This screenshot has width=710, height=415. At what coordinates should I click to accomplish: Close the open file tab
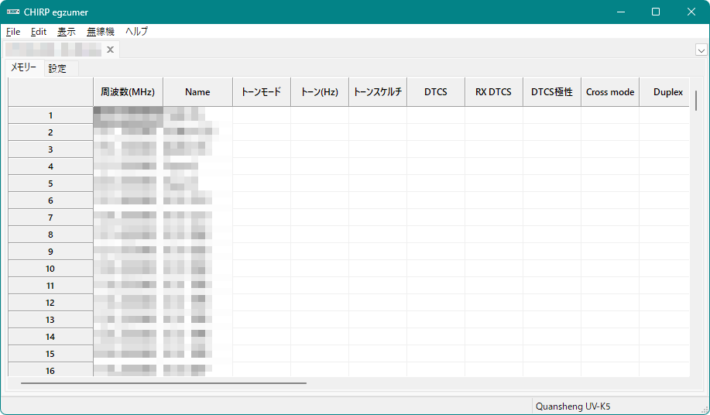click(111, 50)
